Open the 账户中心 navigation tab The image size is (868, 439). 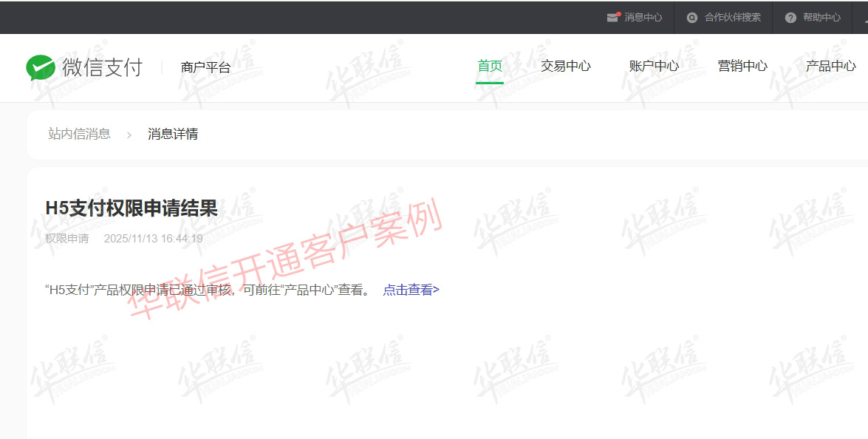pyautogui.click(x=654, y=66)
